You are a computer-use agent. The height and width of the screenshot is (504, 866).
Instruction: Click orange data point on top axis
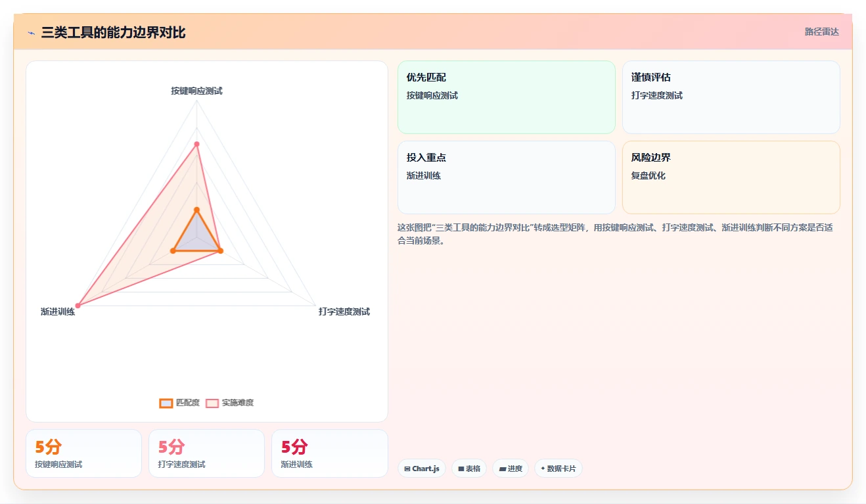coord(196,210)
